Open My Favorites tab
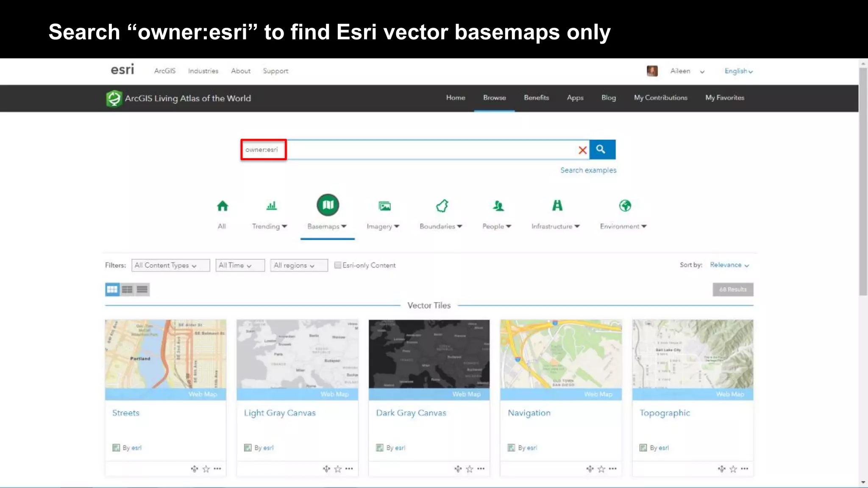 [x=725, y=97]
